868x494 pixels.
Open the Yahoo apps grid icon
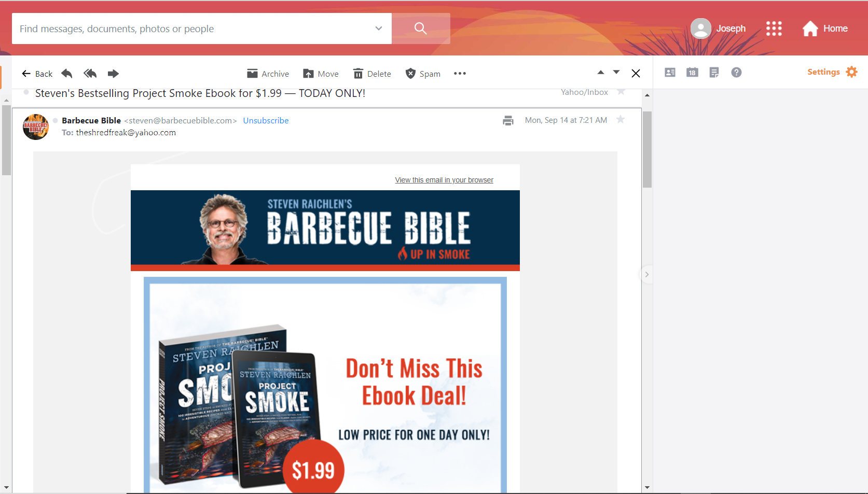point(774,29)
